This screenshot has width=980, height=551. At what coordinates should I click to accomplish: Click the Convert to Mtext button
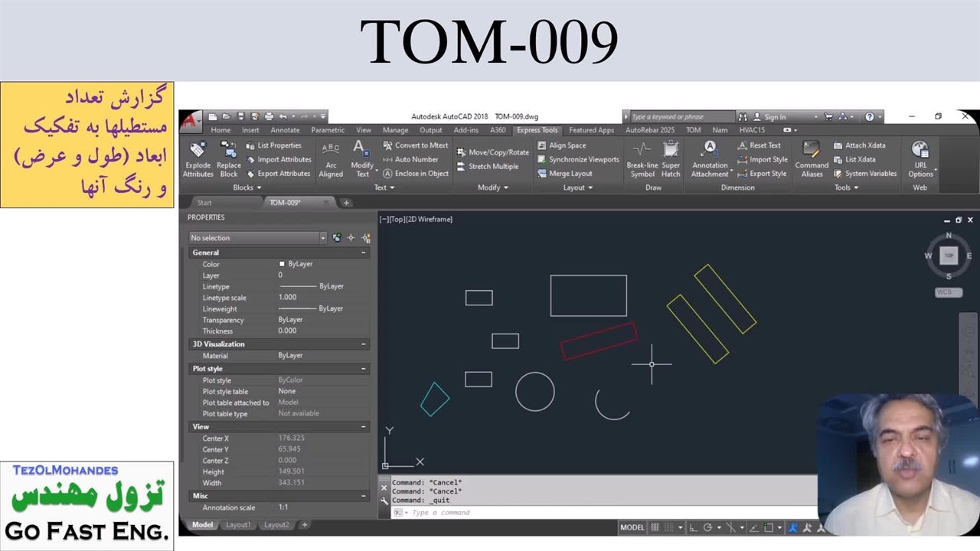(416, 145)
